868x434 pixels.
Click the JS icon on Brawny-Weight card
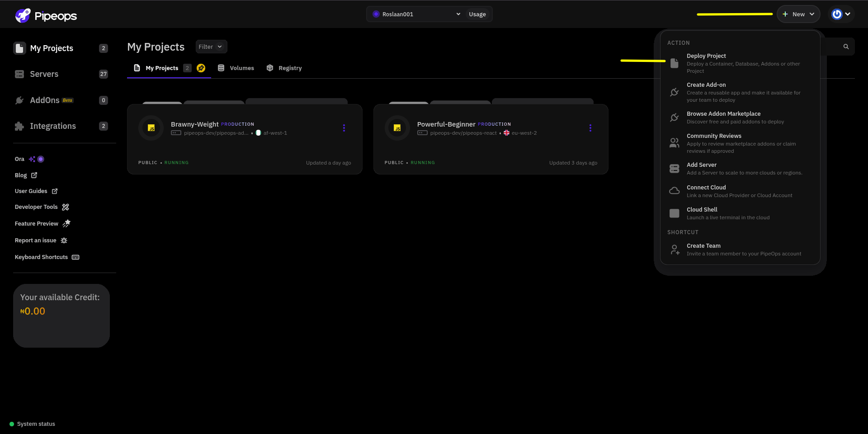point(151,128)
